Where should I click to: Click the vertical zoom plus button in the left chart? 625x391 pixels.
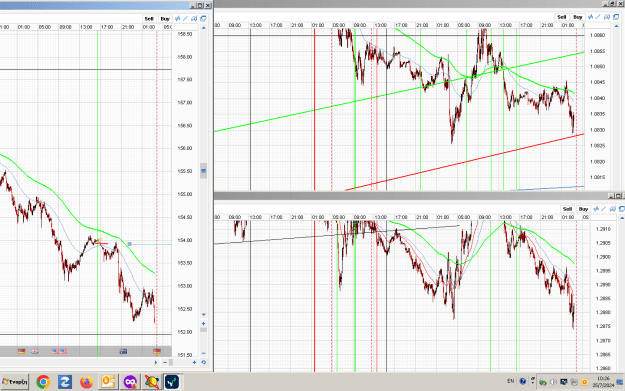point(204,324)
